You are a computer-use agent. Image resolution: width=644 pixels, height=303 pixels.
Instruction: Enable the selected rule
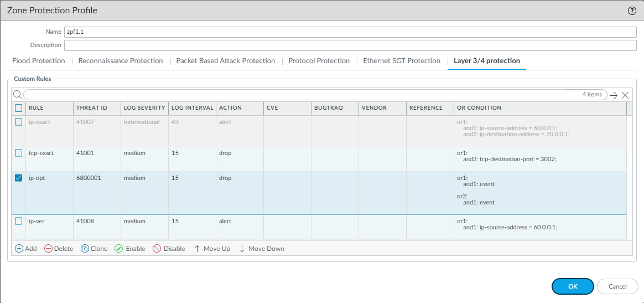(x=130, y=249)
